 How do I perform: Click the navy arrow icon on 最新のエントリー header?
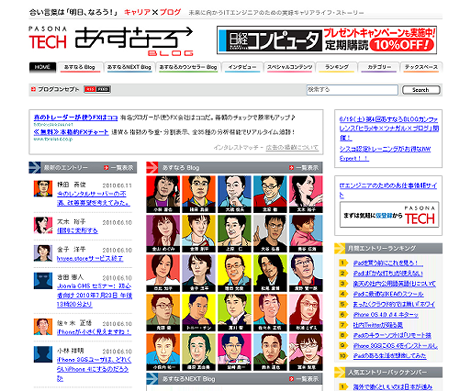[x=35, y=168]
